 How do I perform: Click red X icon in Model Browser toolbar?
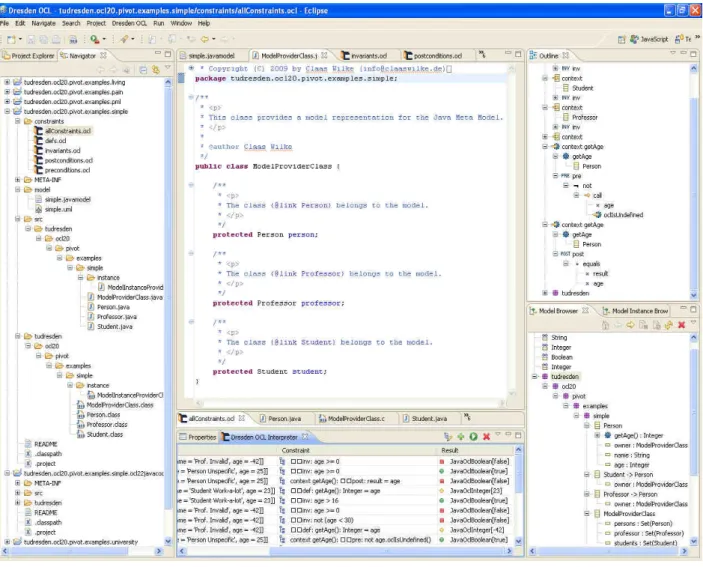coord(681,325)
